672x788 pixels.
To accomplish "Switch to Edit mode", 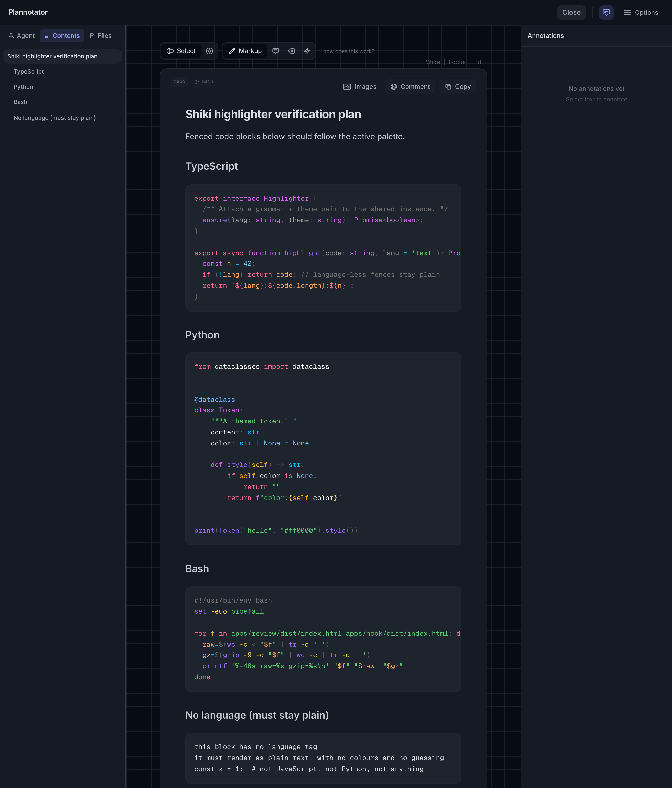I will pos(479,62).
